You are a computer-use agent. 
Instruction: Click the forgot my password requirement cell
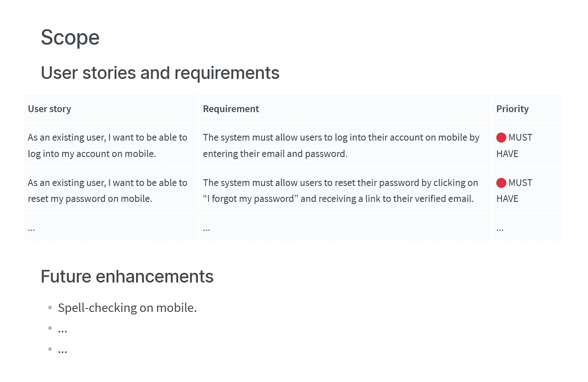pos(340,191)
